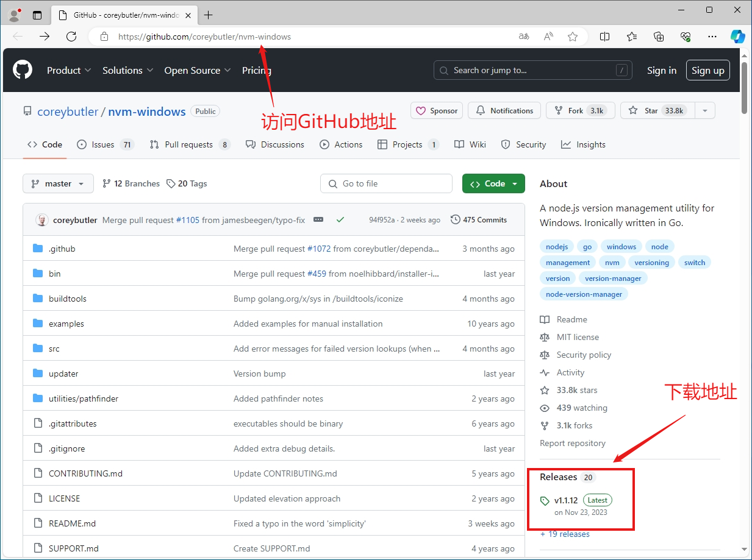This screenshot has width=752, height=560.
Task: Open the commit details ellipsis button
Action: click(x=318, y=219)
